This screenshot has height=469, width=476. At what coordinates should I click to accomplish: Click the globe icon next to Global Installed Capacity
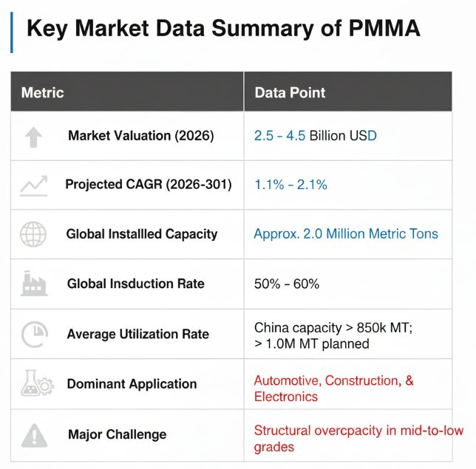click(33, 234)
